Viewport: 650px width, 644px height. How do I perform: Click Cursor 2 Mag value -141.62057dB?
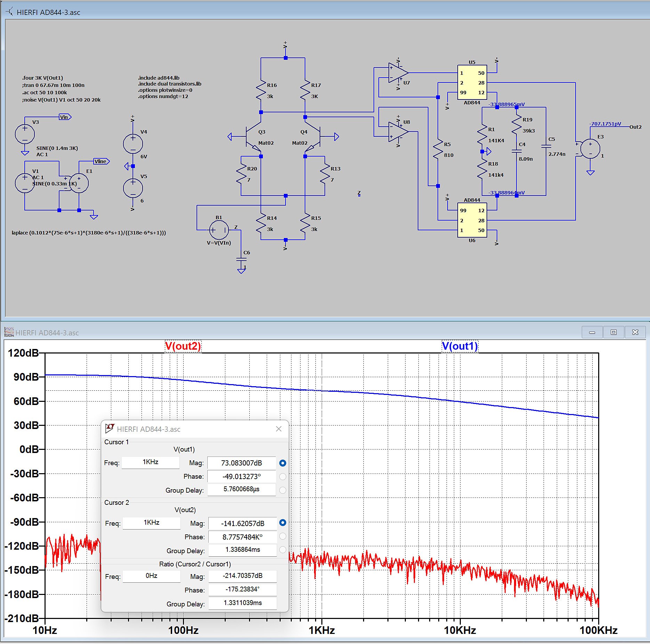tap(242, 524)
